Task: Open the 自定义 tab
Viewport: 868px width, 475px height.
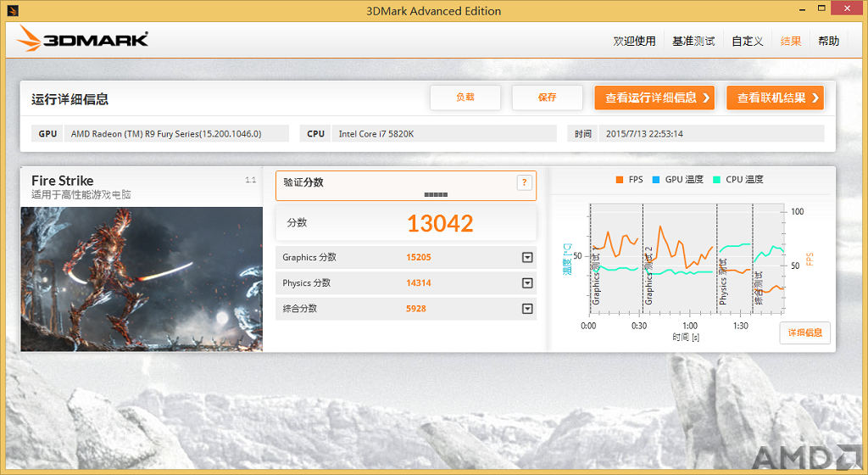Action: point(748,41)
